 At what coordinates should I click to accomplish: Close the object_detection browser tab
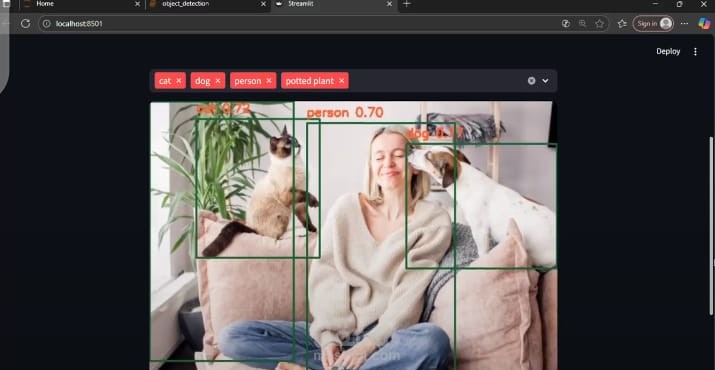[x=263, y=4]
